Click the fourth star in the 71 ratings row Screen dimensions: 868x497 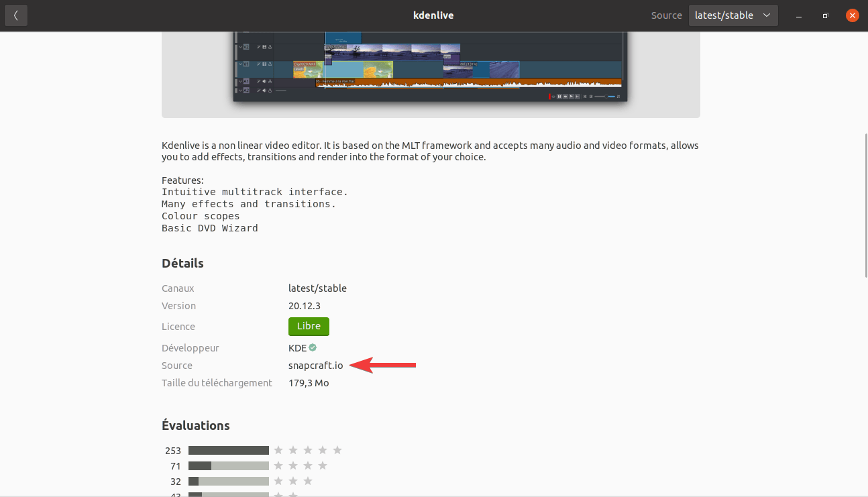323,465
